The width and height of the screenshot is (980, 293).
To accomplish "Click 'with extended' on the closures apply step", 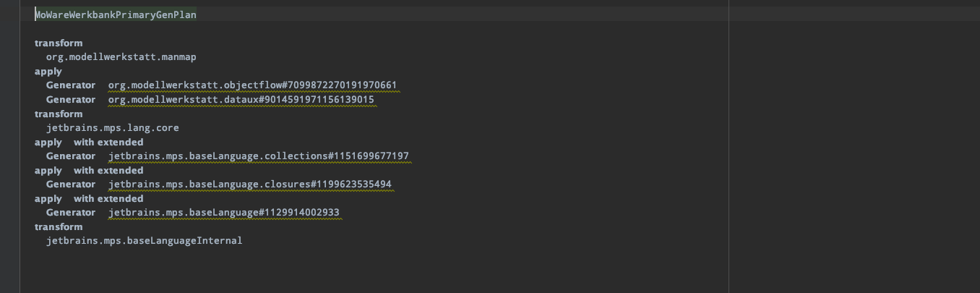I will (x=108, y=171).
